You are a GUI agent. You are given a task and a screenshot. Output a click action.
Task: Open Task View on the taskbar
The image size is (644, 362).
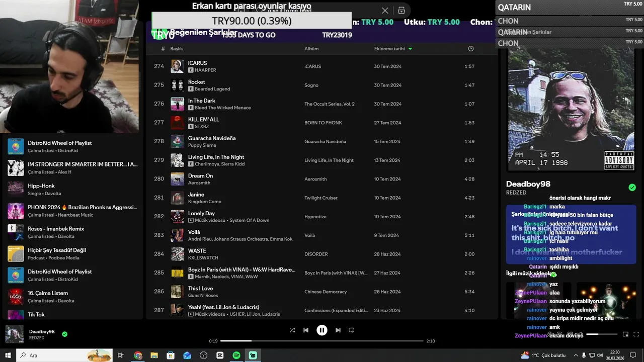click(x=121, y=355)
